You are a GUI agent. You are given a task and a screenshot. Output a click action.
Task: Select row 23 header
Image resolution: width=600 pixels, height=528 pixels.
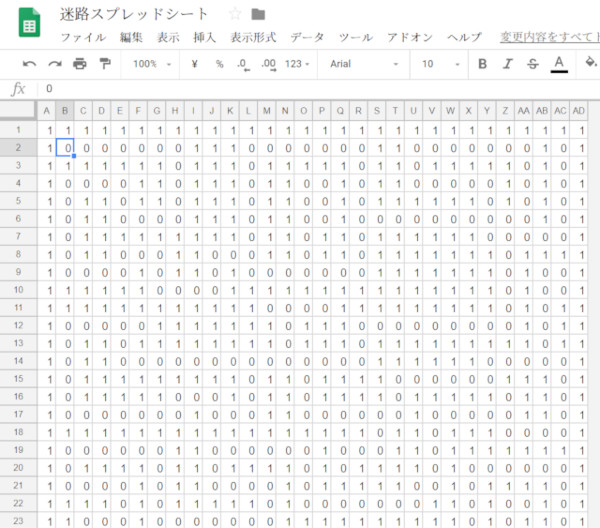point(18,521)
